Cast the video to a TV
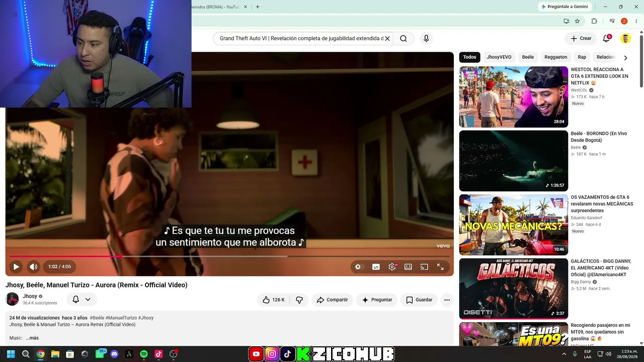This screenshot has width=644, height=362. click(424, 267)
